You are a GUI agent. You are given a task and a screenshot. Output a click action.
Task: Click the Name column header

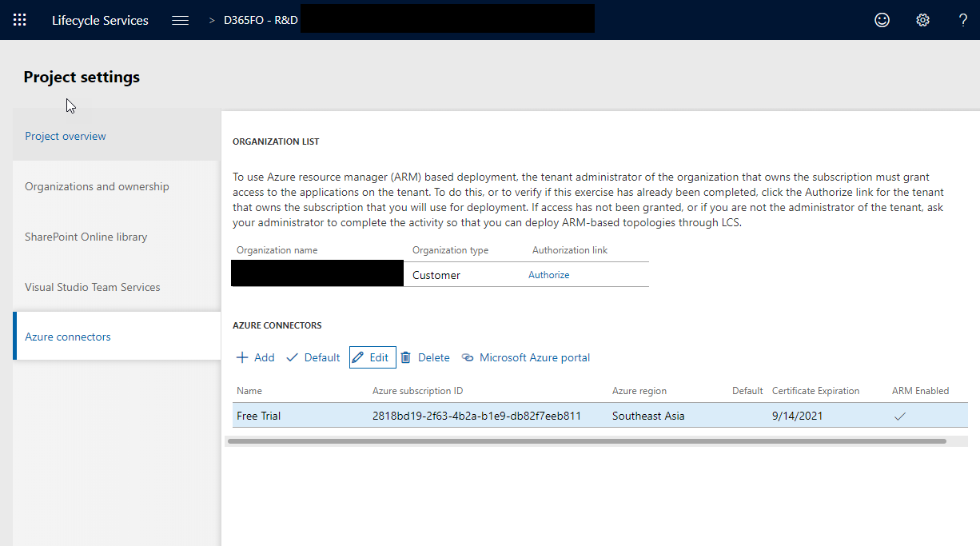249,391
